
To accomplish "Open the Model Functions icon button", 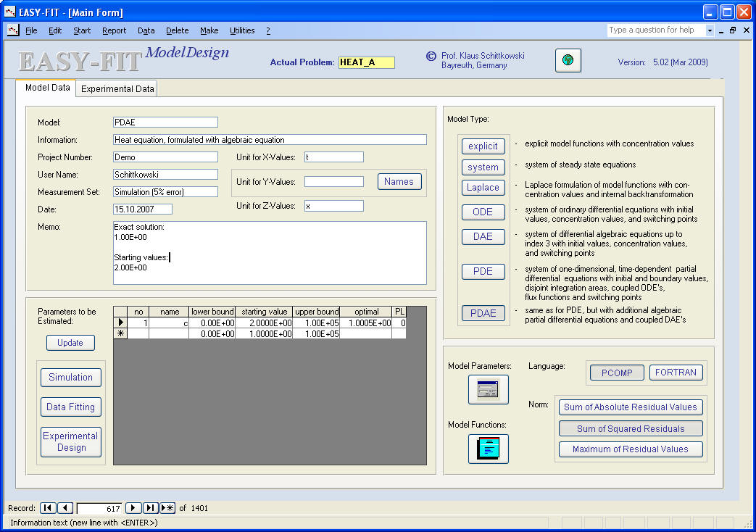I will pyautogui.click(x=488, y=449).
